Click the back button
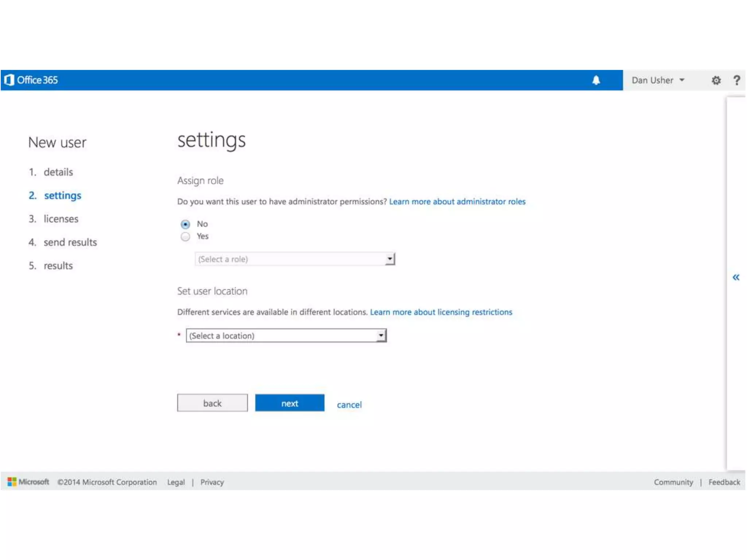Viewport: 747px width, 560px height. [212, 403]
